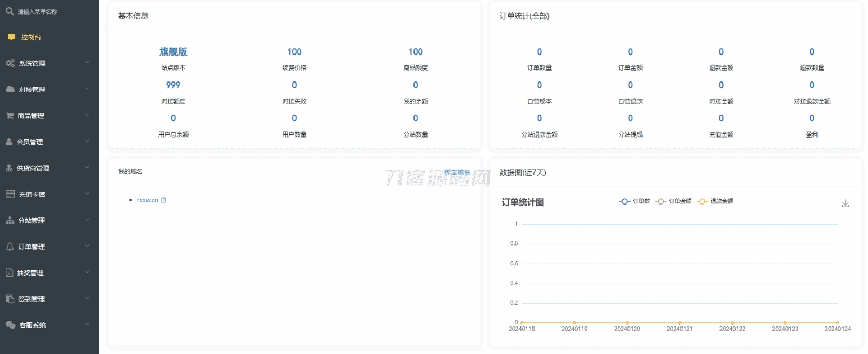Toggle 订单数 series in chart legend

[x=635, y=201]
